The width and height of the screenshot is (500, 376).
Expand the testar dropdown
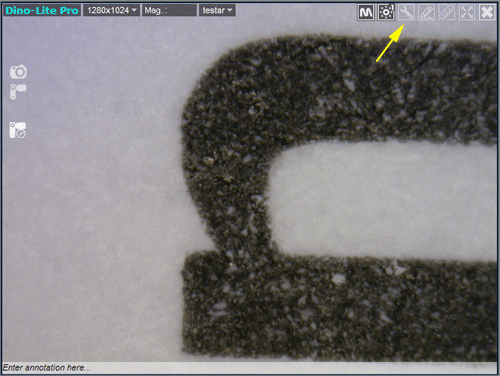(217, 10)
